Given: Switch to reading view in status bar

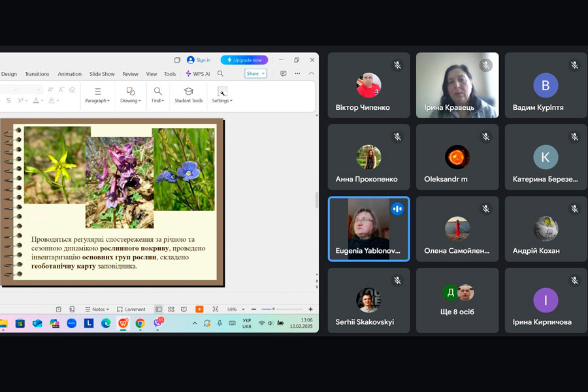Looking at the screenshot, I should pyautogui.click(x=184, y=309).
